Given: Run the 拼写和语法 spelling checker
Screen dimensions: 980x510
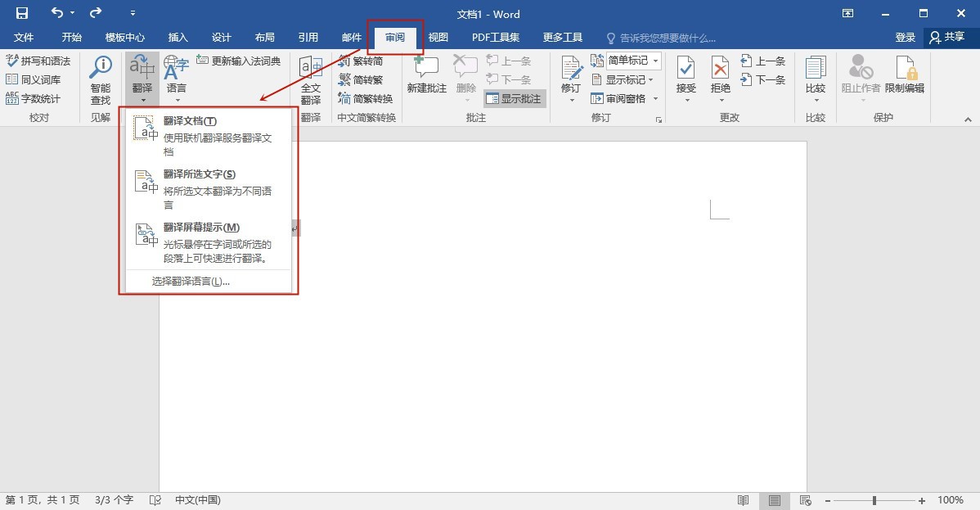Looking at the screenshot, I should [x=39, y=61].
